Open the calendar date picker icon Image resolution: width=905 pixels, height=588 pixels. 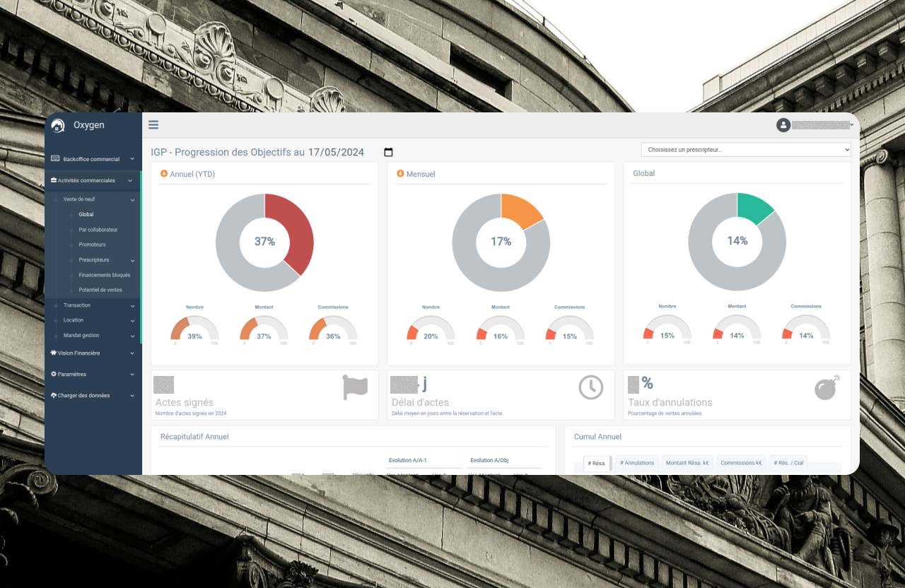[388, 152]
